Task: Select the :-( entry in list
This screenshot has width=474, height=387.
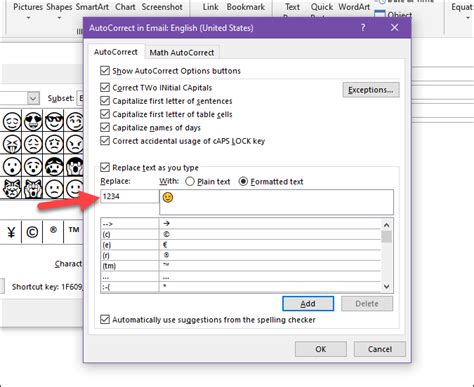Action: 240,287
